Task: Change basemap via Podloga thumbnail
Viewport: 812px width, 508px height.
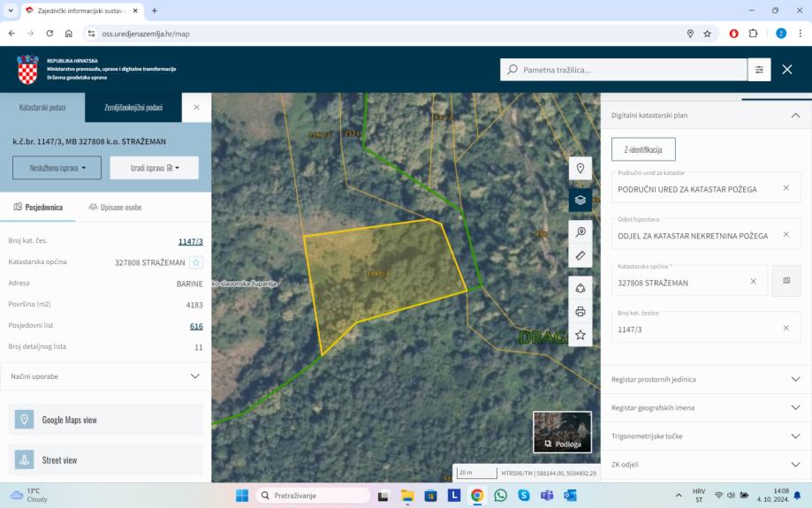Action: (563, 432)
